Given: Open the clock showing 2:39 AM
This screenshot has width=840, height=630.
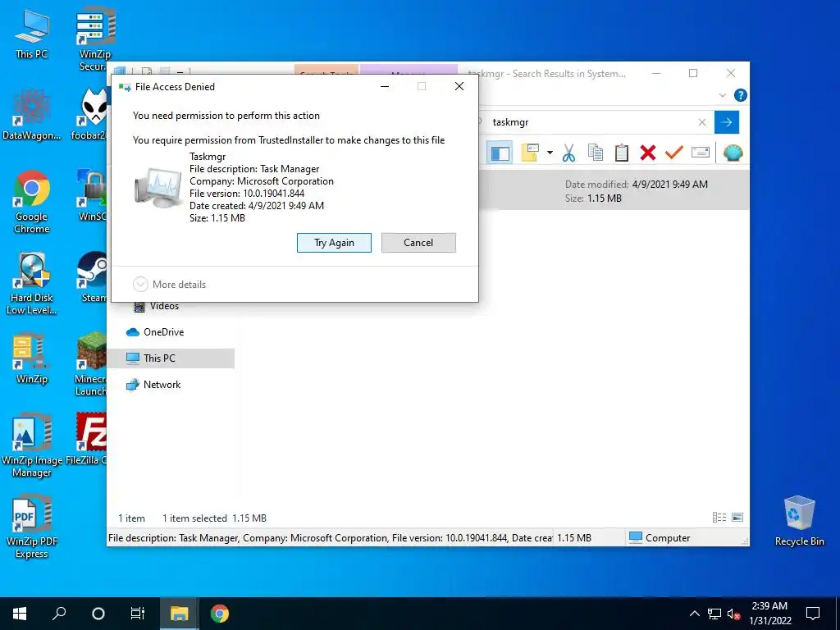Looking at the screenshot, I should 769,614.
